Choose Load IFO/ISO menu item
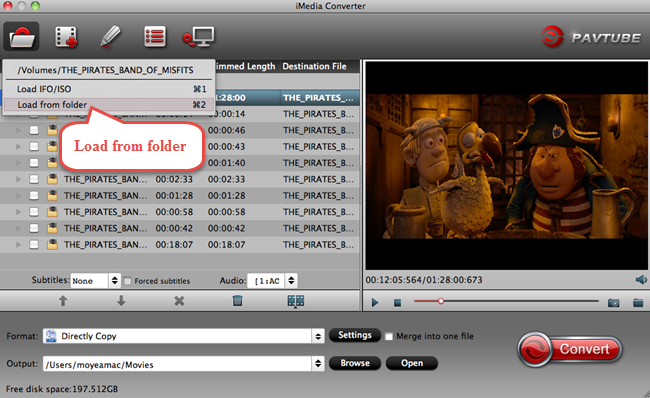This screenshot has height=398, width=650. click(x=109, y=89)
